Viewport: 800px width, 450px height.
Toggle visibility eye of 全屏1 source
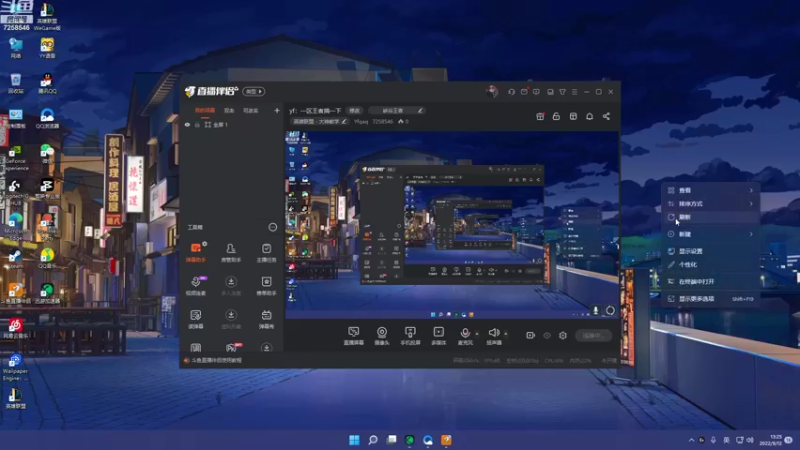[187, 124]
